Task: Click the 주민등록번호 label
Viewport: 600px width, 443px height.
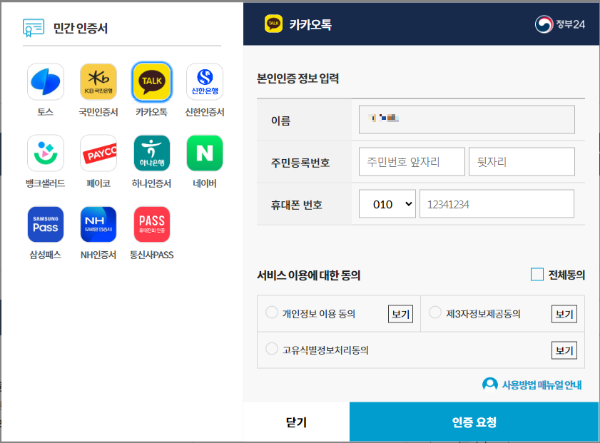Action: tap(300, 163)
